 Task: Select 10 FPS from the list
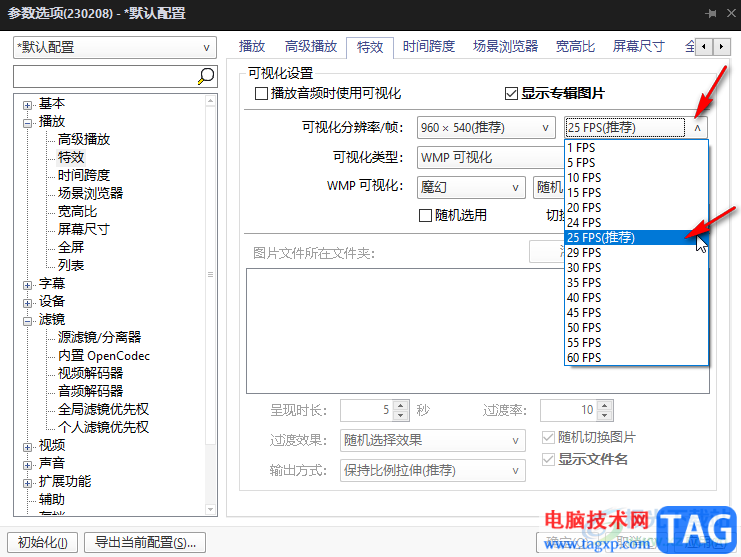[x=636, y=178]
